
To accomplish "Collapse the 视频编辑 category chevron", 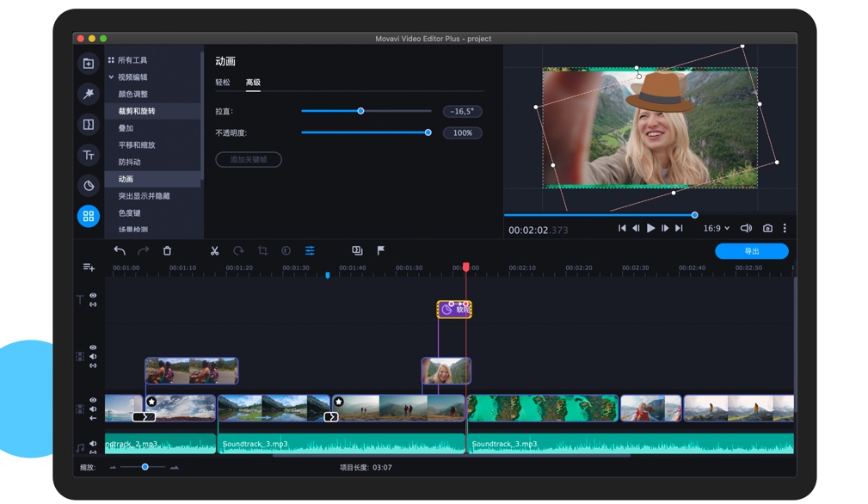I will click(x=110, y=76).
